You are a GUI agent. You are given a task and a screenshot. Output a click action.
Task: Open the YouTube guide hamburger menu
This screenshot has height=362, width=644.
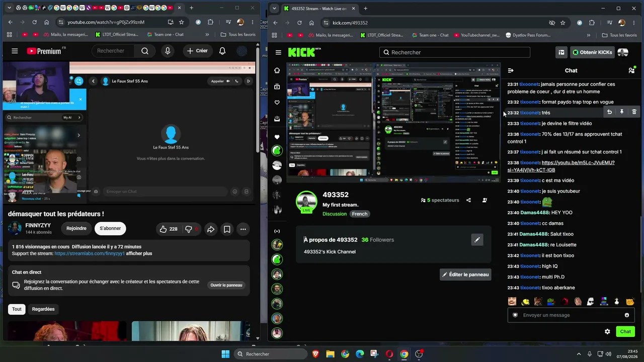click(15, 51)
